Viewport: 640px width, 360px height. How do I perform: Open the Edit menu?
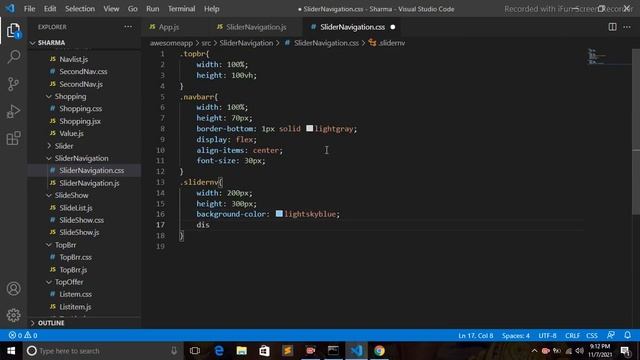pos(50,9)
